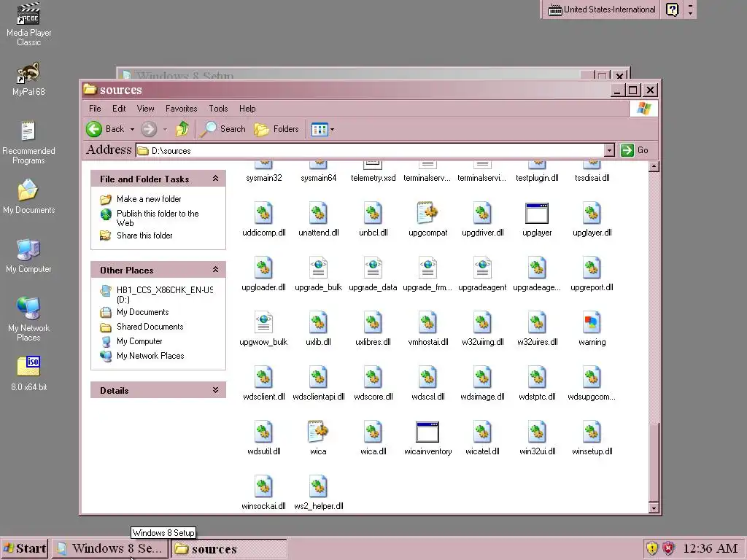The height and width of the screenshot is (560, 747).
Task: Open the Tools menu
Action: pyautogui.click(x=218, y=109)
